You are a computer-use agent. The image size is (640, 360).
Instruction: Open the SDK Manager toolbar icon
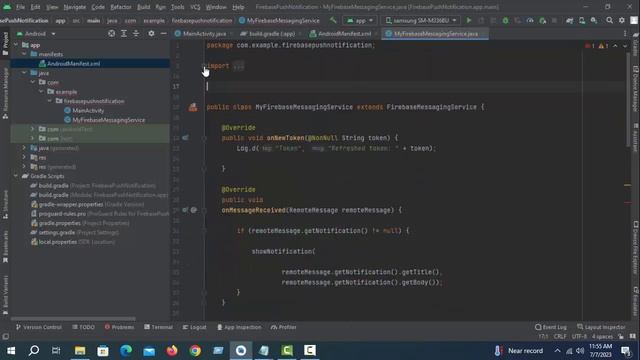pyautogui.click(x=594, y=20)
